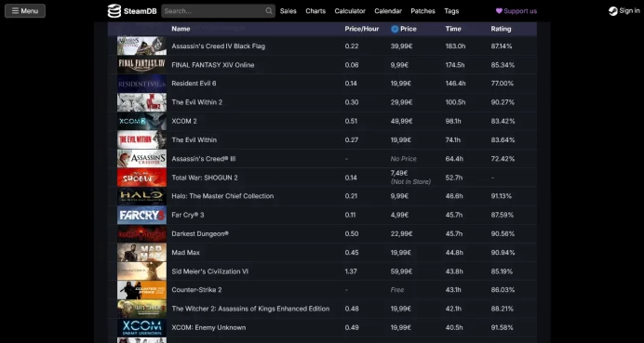Open the hamburger Menu button
644x343 pixels.
pyautogui.click(x=25, y=11)
